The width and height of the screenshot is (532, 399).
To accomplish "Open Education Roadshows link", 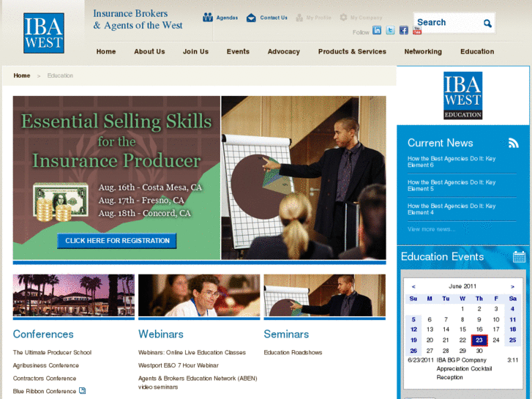I will pyautogui.click(x=293, y=352).
